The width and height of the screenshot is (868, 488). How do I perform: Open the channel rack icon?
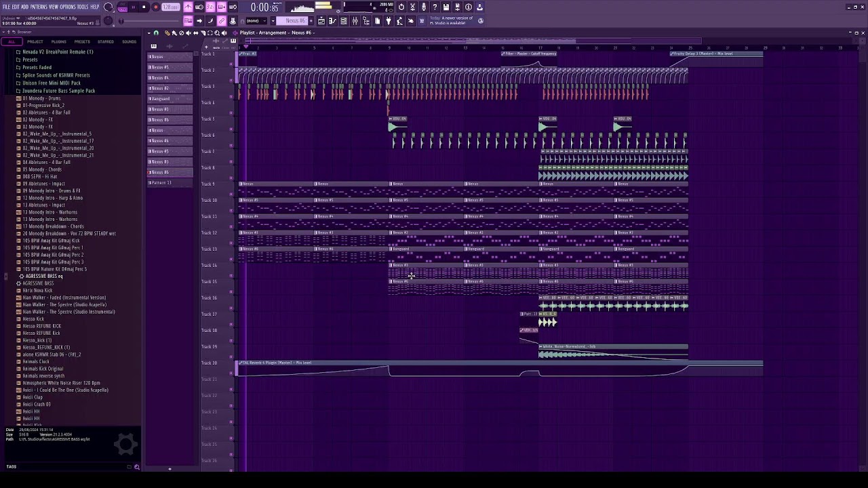click(344, 20)
